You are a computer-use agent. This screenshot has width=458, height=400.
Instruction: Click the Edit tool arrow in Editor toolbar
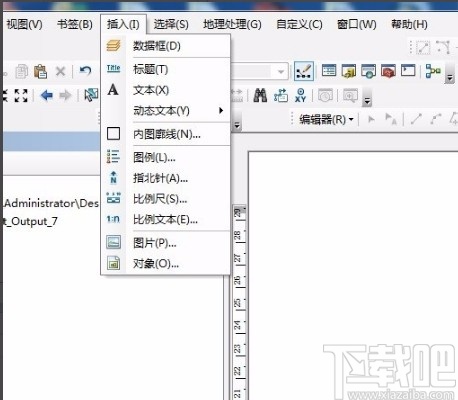pyautogui.click(x=371, y=119)
